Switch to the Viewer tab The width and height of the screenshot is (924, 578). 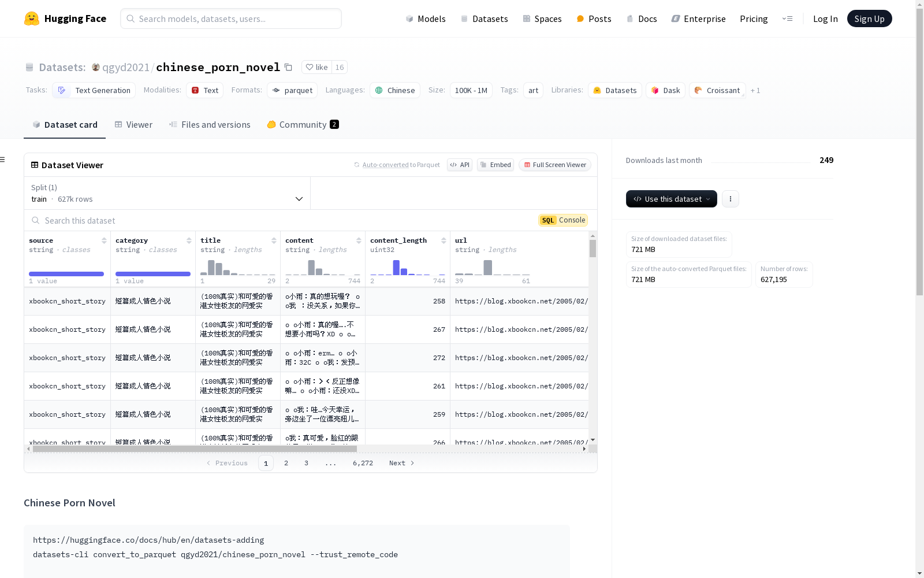tap(133, 125)
